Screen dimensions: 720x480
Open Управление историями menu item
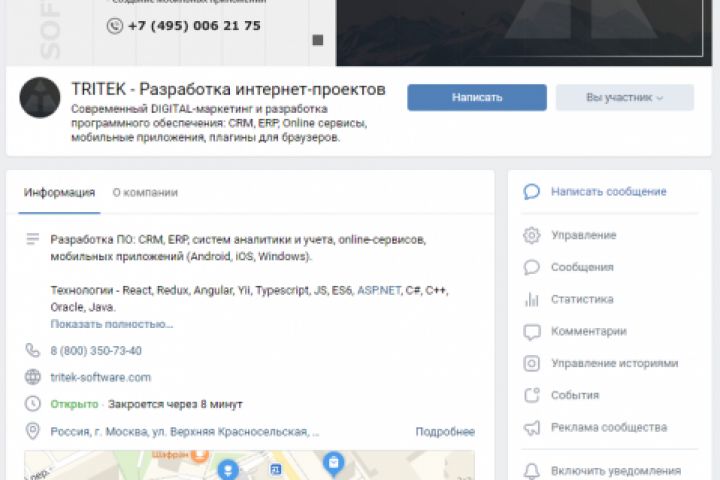pos(614,363)
